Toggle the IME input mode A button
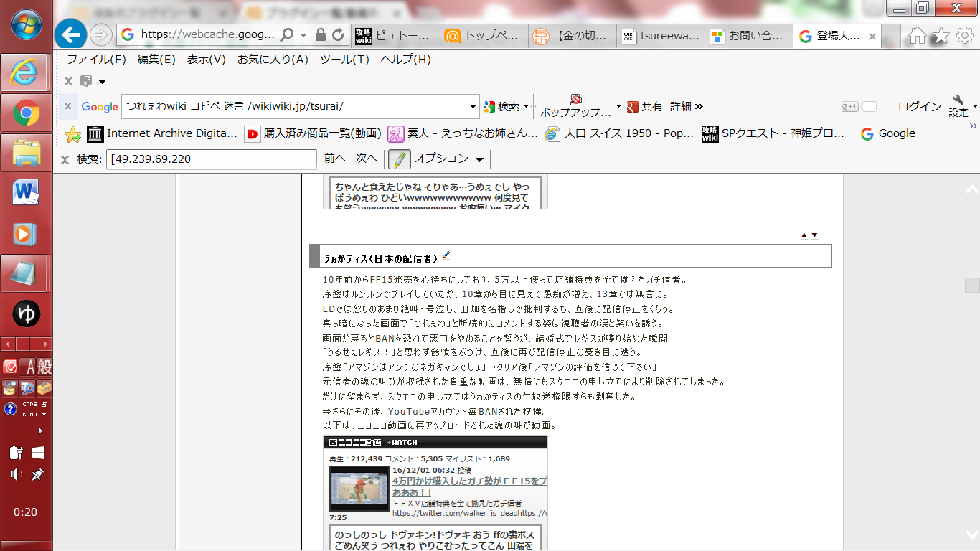Image resolution: width=980 pixels, height=551 pixels. point(28,367)
